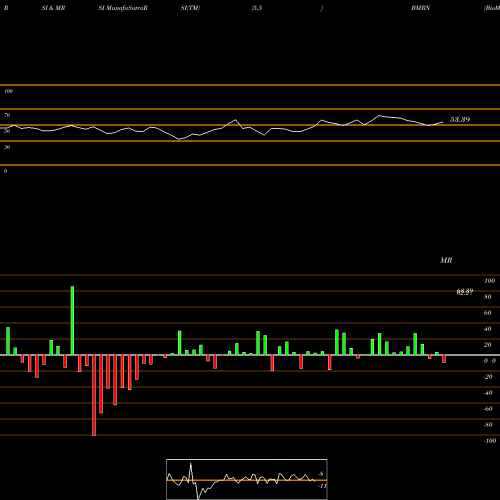
Task: Click the MR panel title label
Action: point(446,260)
